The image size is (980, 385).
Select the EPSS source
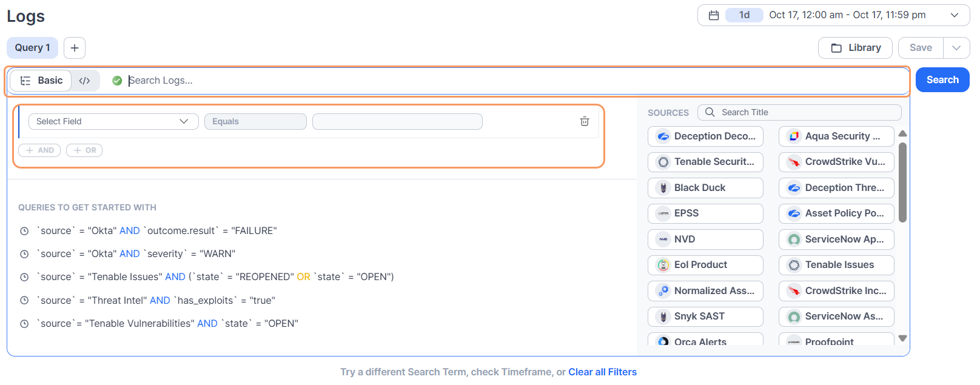pyautogui.click(x=705, y=213)
